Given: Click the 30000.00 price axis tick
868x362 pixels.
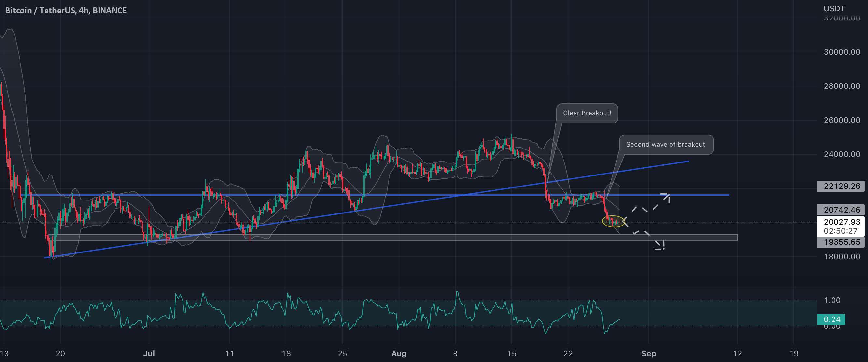Looking at the screenshot, I should point(842,52).
